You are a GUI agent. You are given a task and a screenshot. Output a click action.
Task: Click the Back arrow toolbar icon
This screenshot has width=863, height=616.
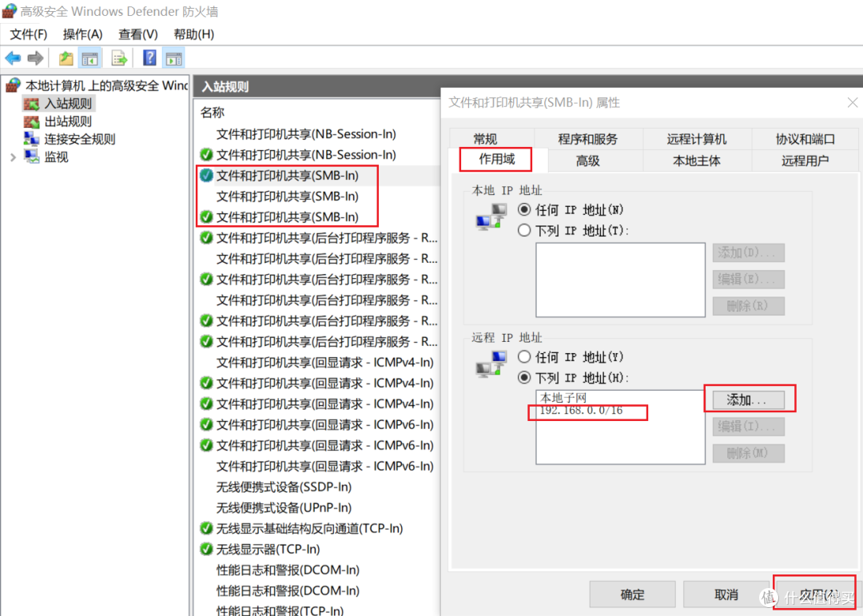tap(14, 58)
